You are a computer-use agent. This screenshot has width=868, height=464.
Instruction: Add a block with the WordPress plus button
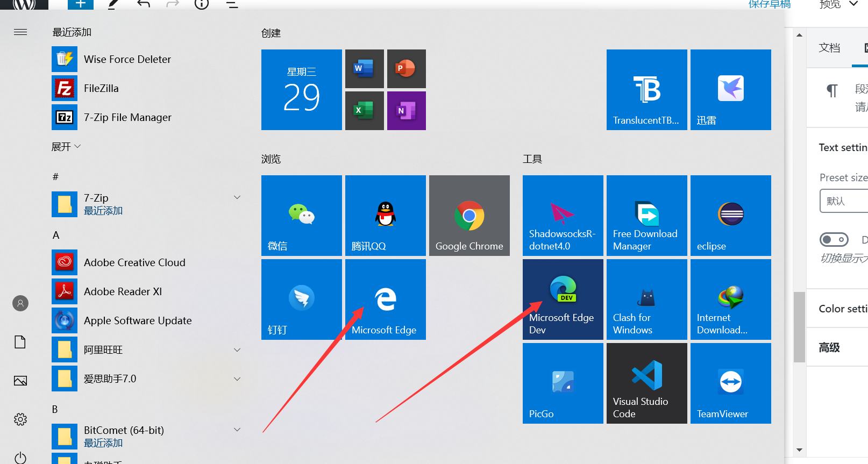(x=81, y=4)
